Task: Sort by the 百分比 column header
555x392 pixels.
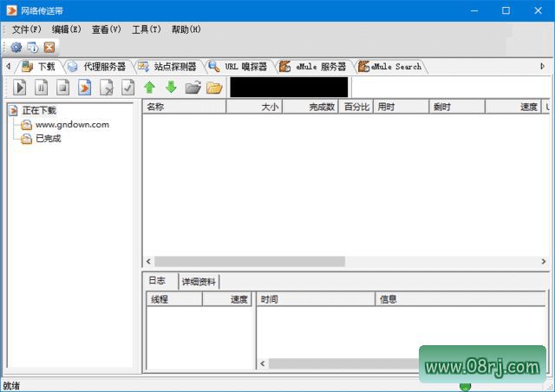Action: (356, 107)
